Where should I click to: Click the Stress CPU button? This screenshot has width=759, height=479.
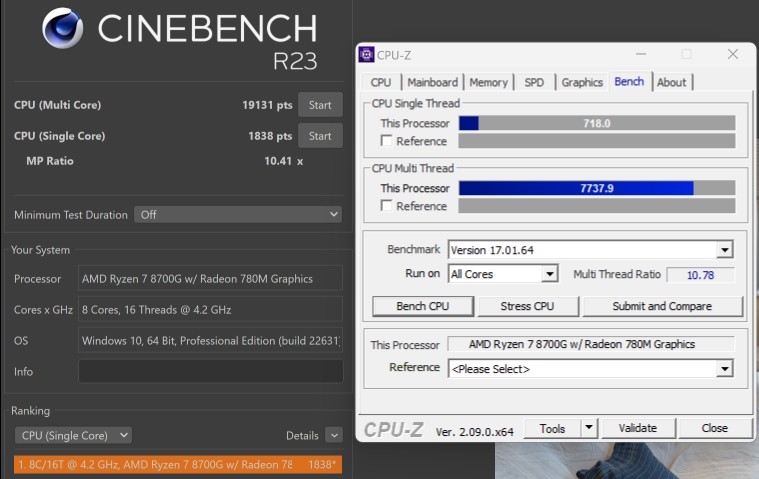tap(528, 306)
